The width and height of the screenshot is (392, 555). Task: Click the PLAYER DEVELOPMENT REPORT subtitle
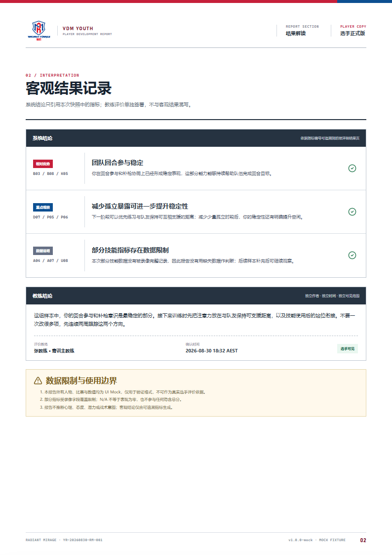tap(87, 34)
